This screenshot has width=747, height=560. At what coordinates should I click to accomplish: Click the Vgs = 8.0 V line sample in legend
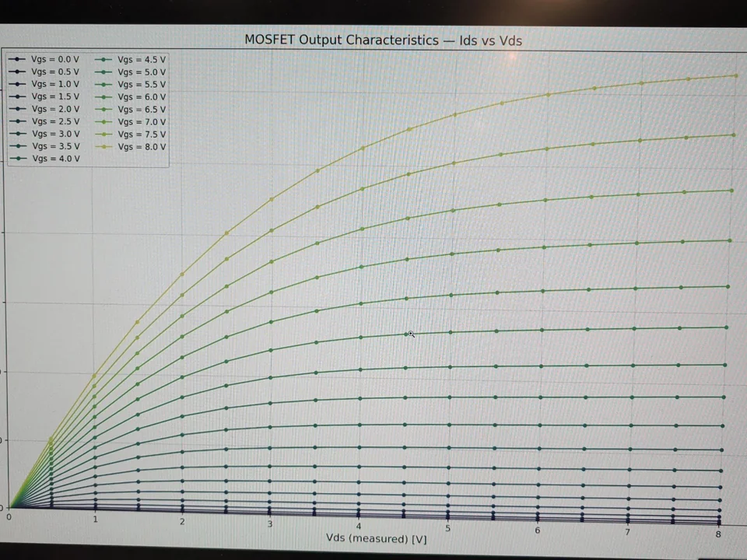pos(103,147)
